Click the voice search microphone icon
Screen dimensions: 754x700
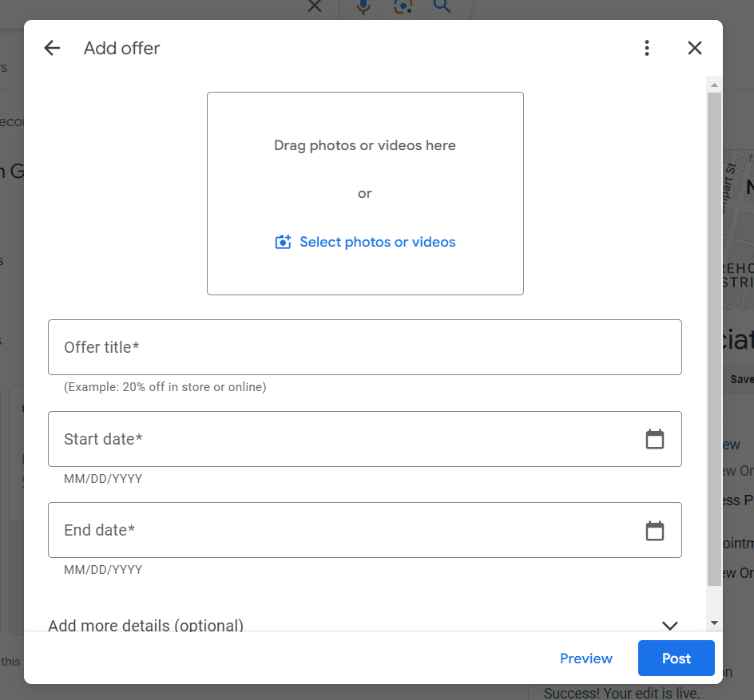363,6
